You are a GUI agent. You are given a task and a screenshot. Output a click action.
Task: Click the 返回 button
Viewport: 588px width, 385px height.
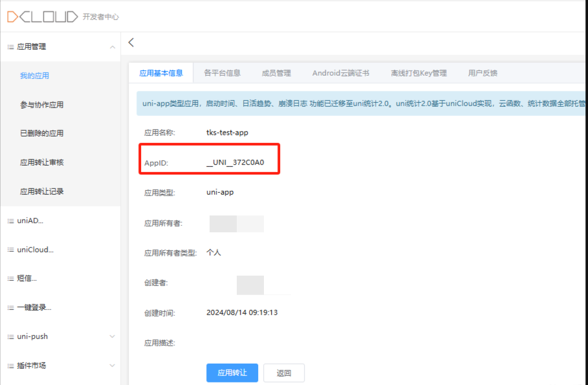coord(284,373)
